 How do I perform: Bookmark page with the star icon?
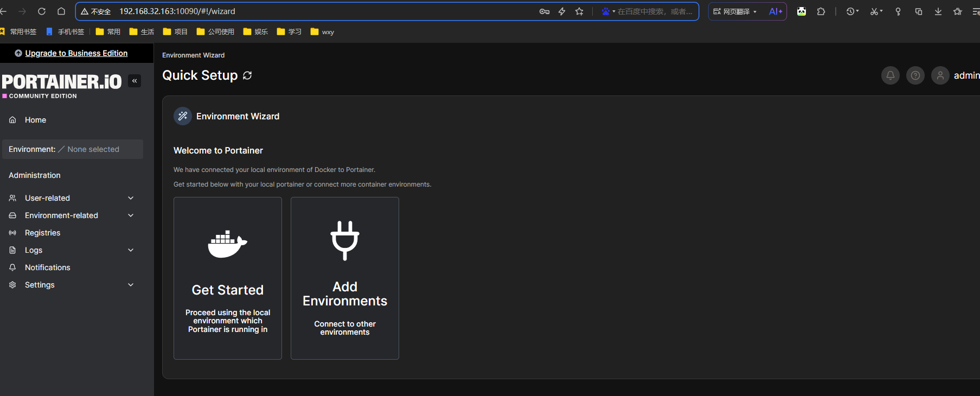point(579,11)
